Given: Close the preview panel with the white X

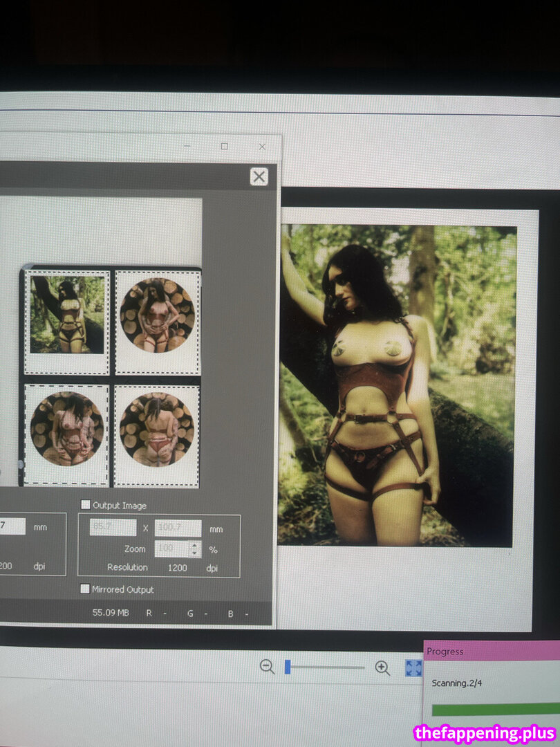Looking at the screenshot, I should click(259, 176).
